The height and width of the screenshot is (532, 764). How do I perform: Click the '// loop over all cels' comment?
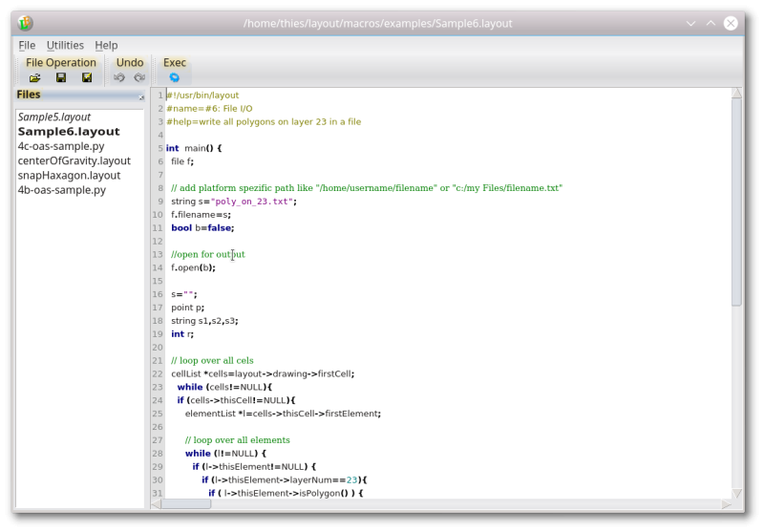(212, 360)
